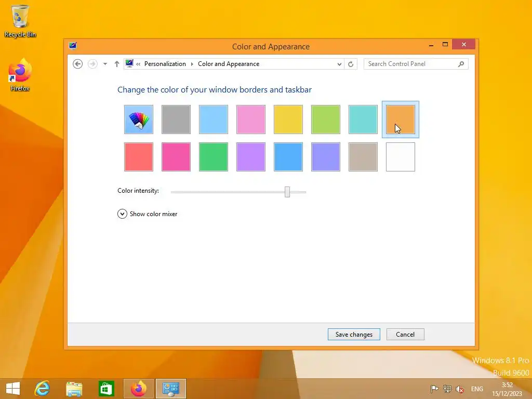Pick the hot pink color swatch
Screen dimensions: 532x399
[x=176, y=157]
